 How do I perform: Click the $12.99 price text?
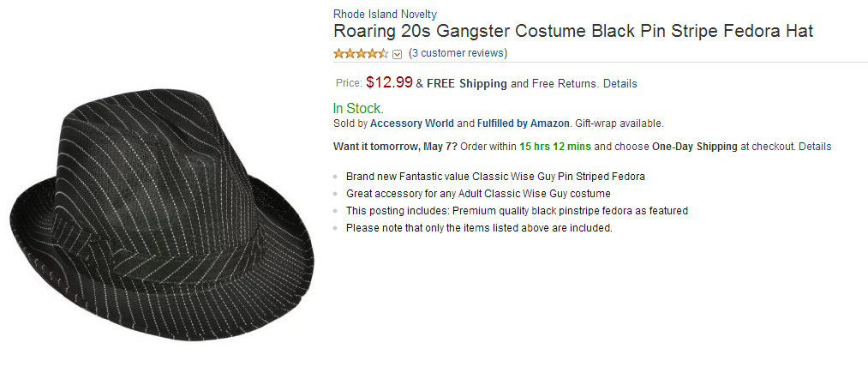click(389, 83)
